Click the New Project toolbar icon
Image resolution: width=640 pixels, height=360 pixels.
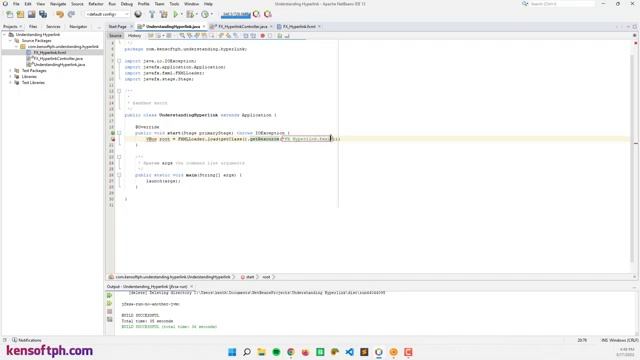click(x=20, y=14)
